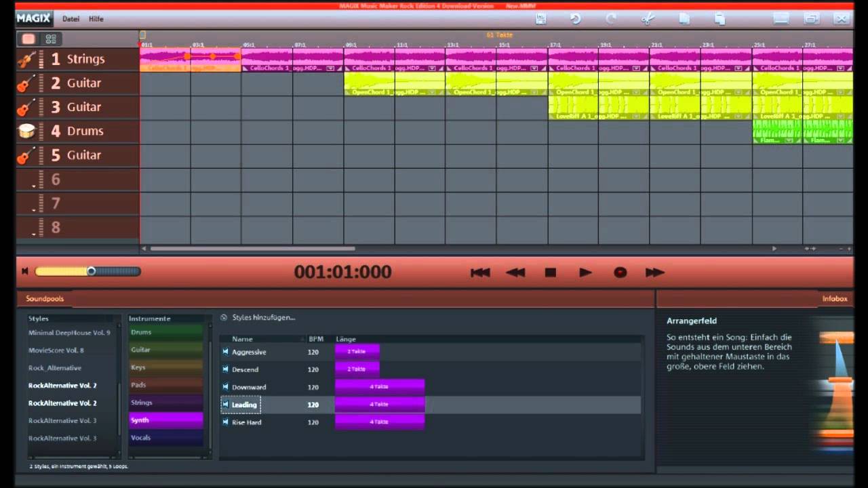
Task: Click the round icon before Styles hinzufügen
Action: [x=224, y=317]
